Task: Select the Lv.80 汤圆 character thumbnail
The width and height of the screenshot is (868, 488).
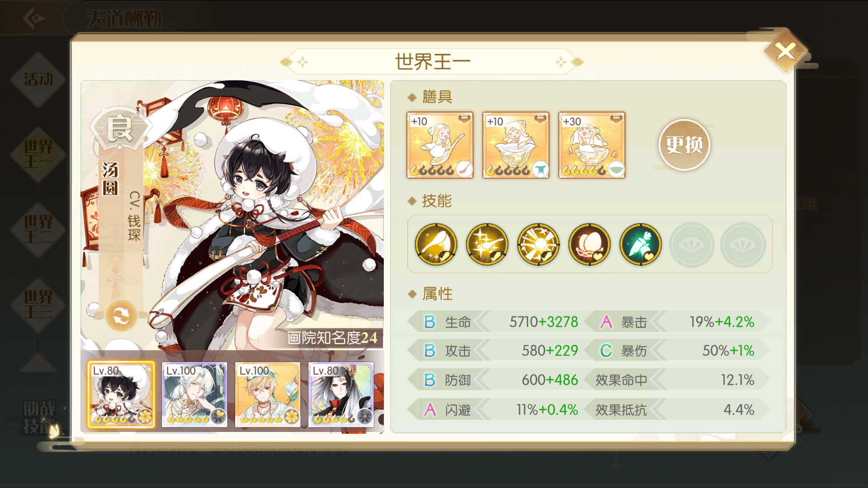Action: (121, 394)
